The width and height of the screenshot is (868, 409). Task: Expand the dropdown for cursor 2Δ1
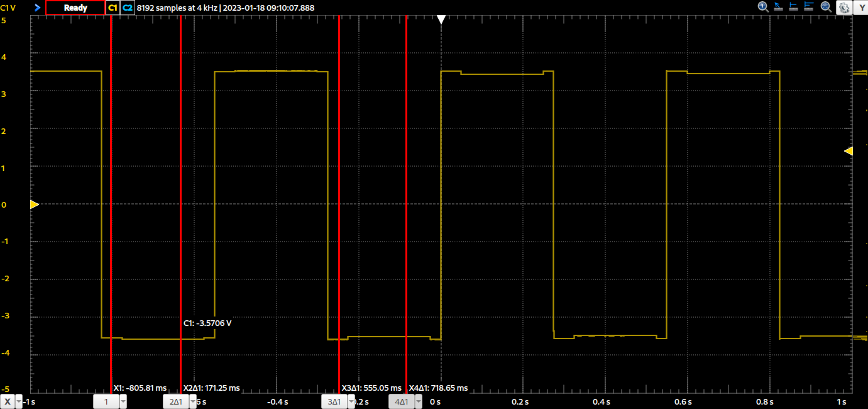(192, 402)
